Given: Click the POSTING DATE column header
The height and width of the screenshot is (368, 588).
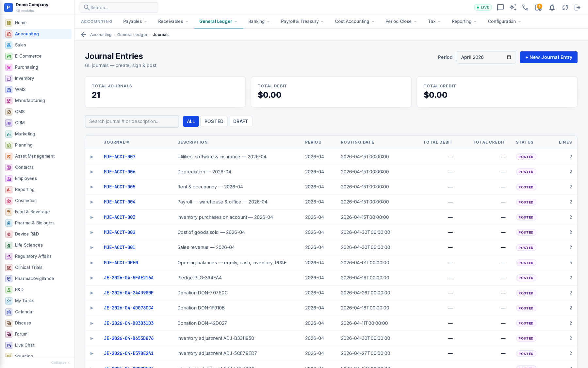Looking at the screenshot, I should [357, 142].
